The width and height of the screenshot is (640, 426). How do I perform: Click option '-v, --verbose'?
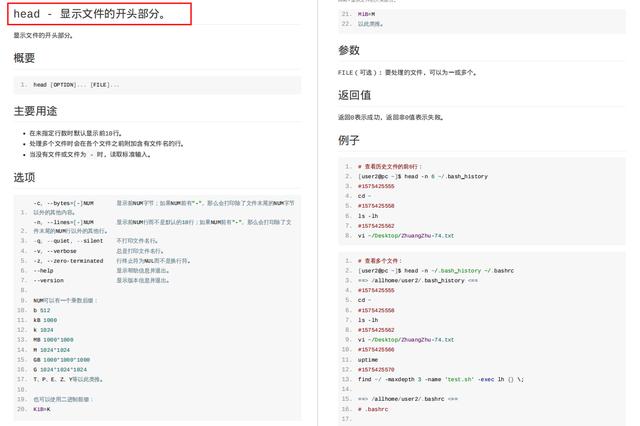point(55,251)
